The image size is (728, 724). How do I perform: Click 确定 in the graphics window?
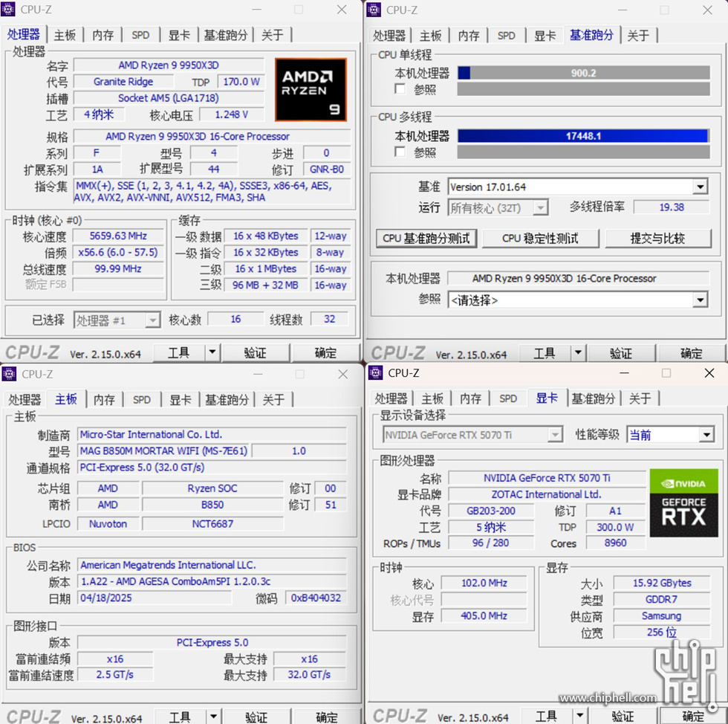[x=692, y=716]
